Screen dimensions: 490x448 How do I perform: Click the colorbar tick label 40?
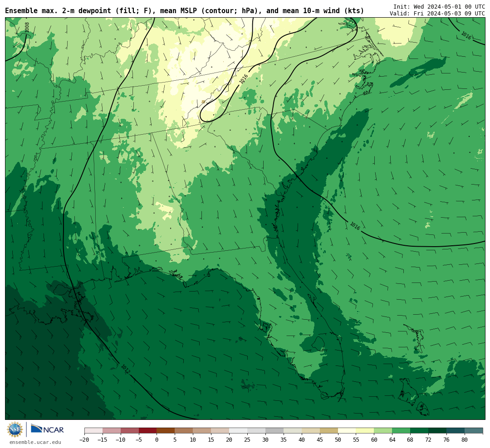coord(302,439)
